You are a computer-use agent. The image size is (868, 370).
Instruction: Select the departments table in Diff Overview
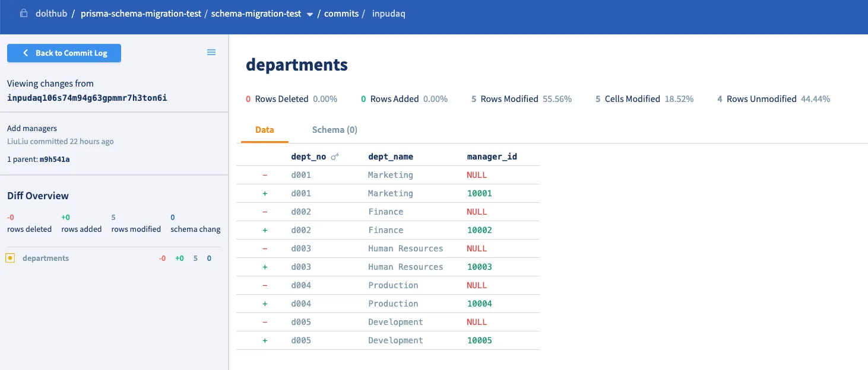(46, 259)
